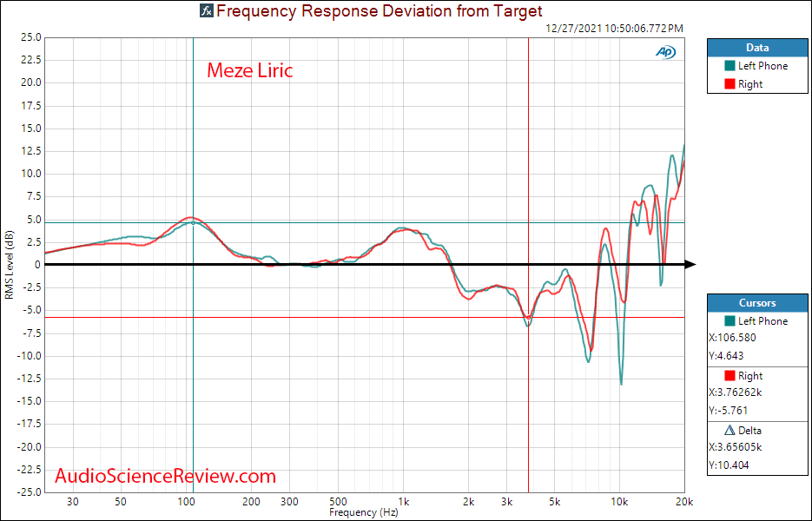Click the -25.0 y-axis tick label
Screen dimensions: 812x521
(x=29, y=492)
